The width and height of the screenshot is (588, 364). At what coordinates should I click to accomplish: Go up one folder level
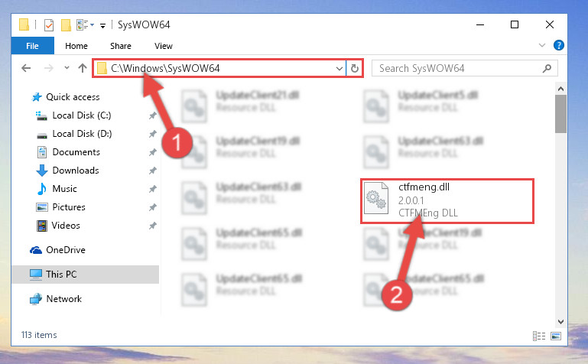pyautogui.click(x=82, y=68)
